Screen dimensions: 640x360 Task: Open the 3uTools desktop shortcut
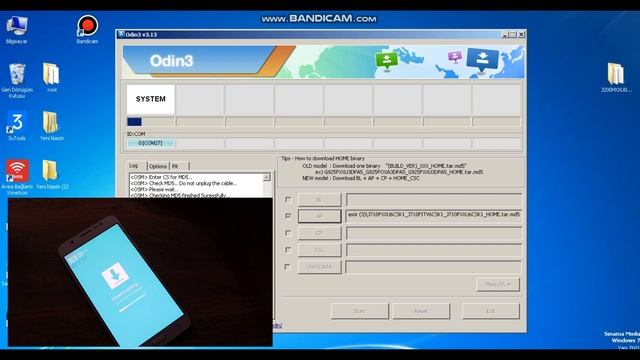[x=17, y=126]
